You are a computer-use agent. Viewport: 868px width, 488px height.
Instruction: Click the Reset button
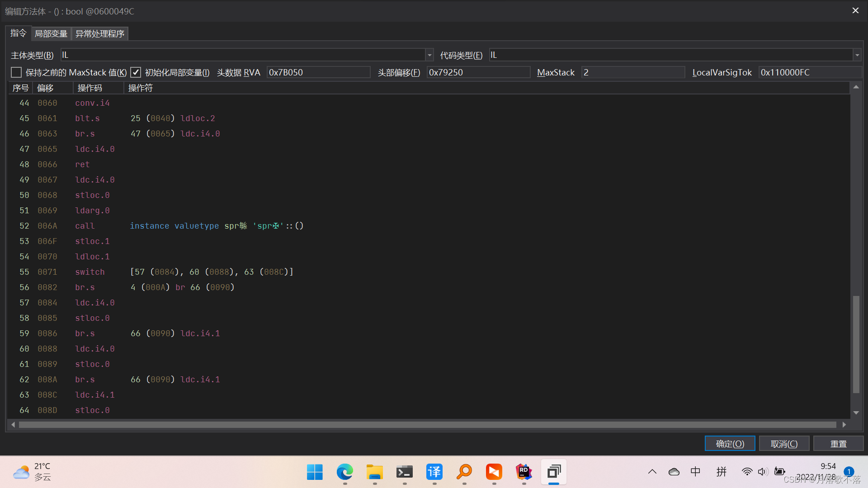tap(838, 444)
